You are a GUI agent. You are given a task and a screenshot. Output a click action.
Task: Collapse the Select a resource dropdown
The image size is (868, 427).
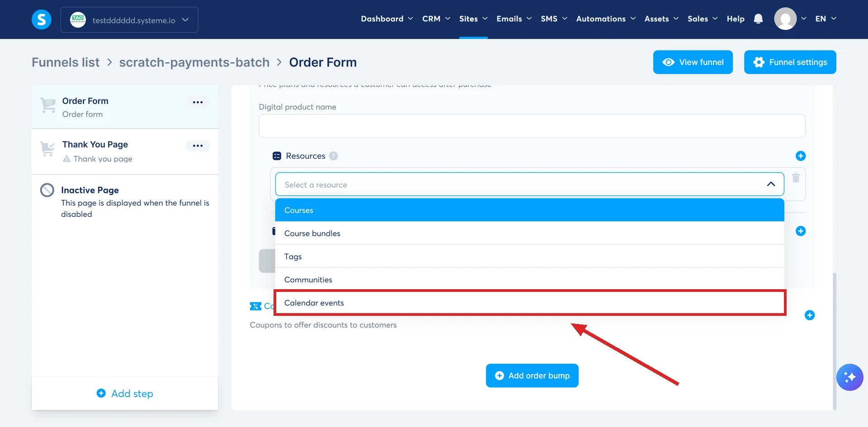tap(771, 184)
